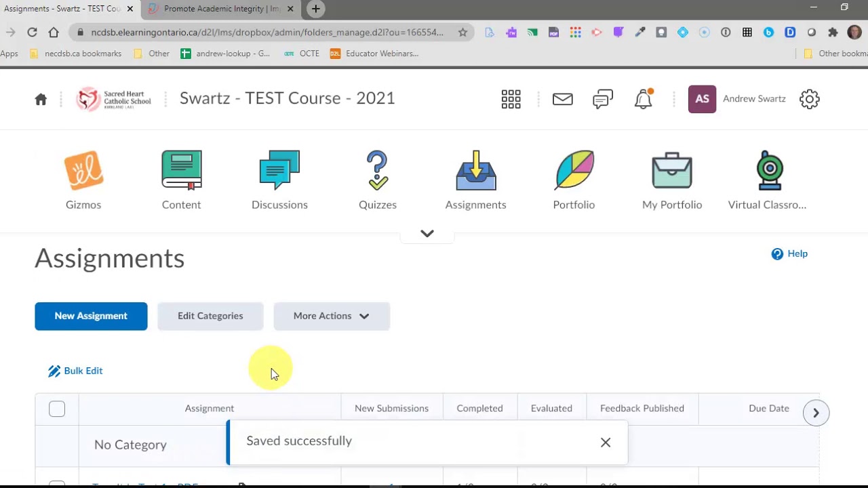Click the Assignment column header
This screenshot has height=488, width=868.
click(x=210, y=408)
